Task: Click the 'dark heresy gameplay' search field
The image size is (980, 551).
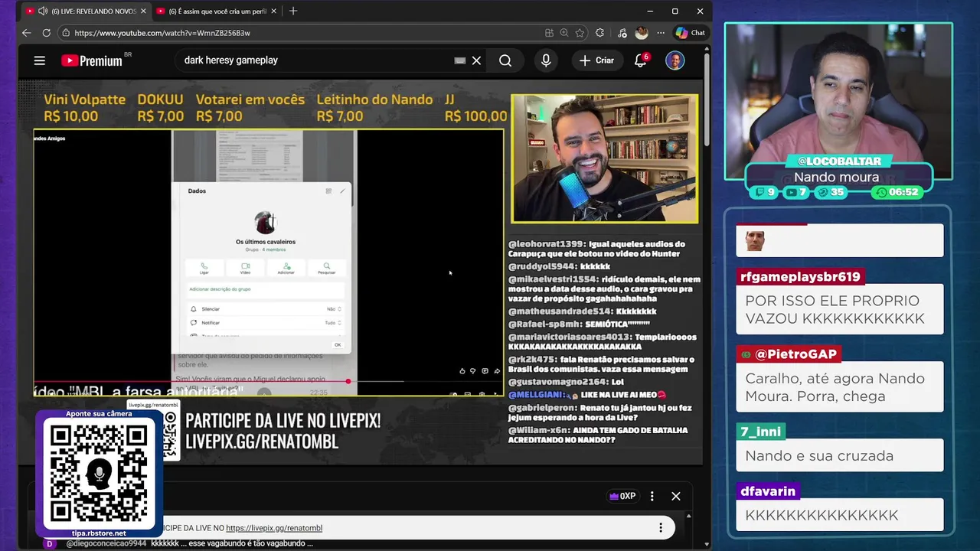Action: (x=314, y=60)
